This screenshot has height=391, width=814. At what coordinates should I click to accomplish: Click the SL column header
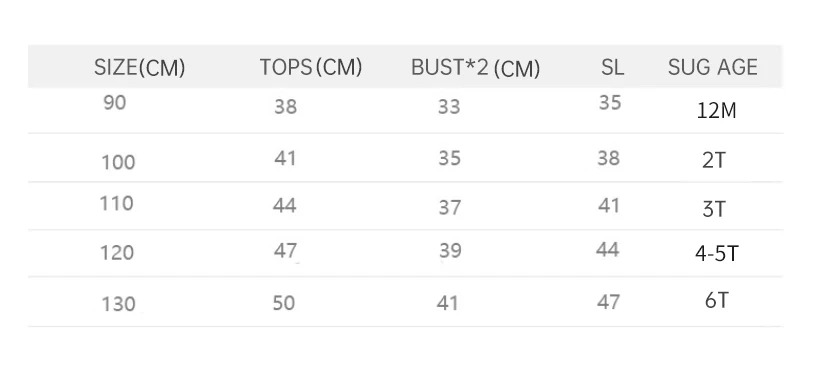tap(613, 68)
